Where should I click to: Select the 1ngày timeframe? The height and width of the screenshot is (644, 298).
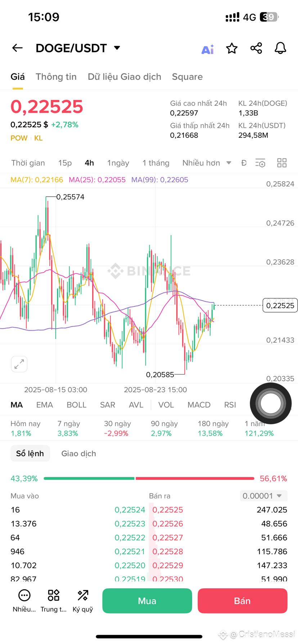(x=118, y=163)
